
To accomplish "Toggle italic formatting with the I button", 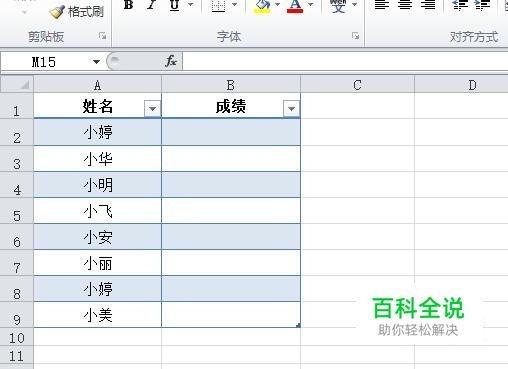I will 152,5.
